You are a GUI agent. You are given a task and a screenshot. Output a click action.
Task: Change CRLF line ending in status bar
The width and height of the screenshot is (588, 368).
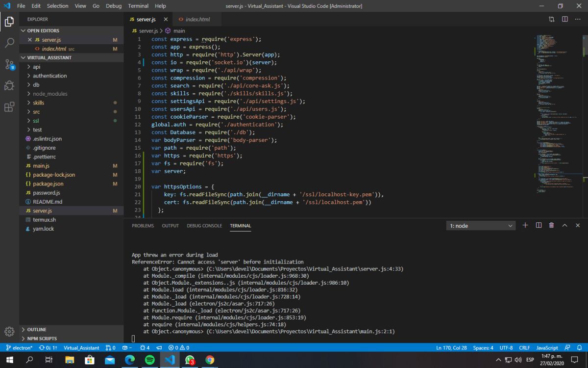[x=524, y=347]
